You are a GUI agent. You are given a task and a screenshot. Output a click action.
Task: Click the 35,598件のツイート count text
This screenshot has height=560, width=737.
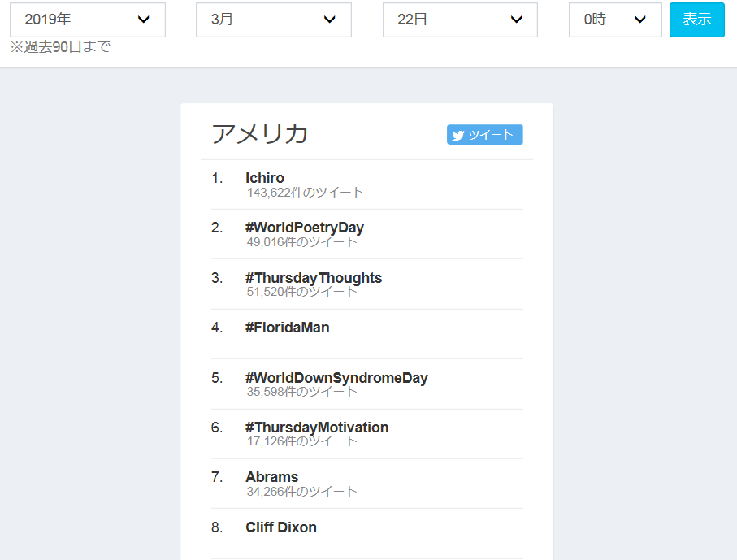pos(302,391)
